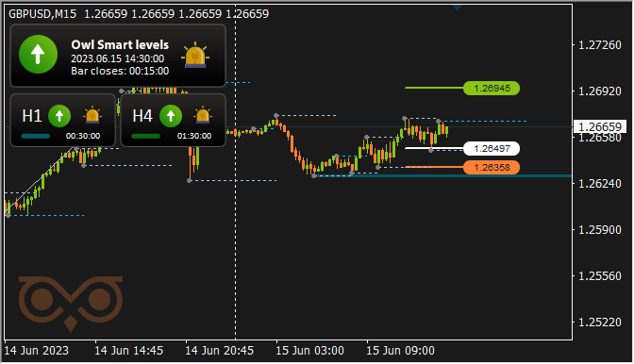Click the 1.26240 price axis label

coord(600,184)
